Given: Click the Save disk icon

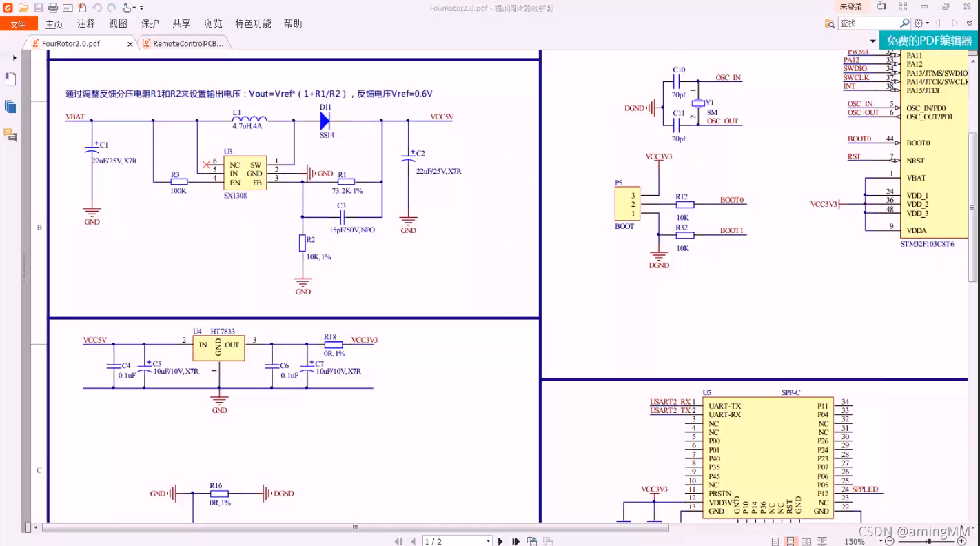Looking at the screenshot, I should pos(39,8).
